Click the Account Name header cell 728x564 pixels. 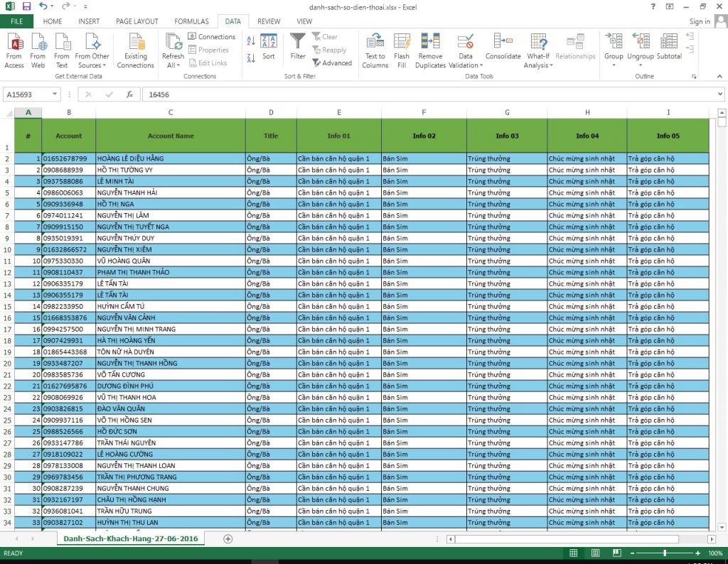(x=171, y=136)
